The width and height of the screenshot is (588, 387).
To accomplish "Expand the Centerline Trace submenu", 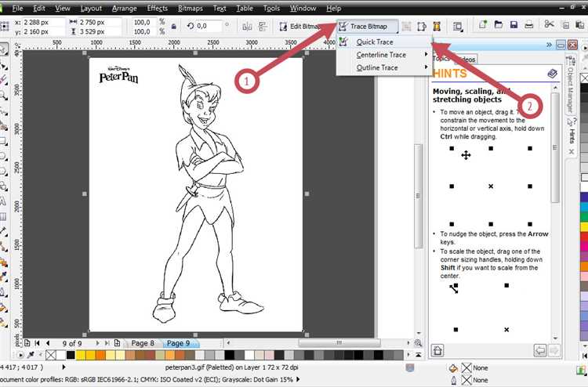I will 382,55.
